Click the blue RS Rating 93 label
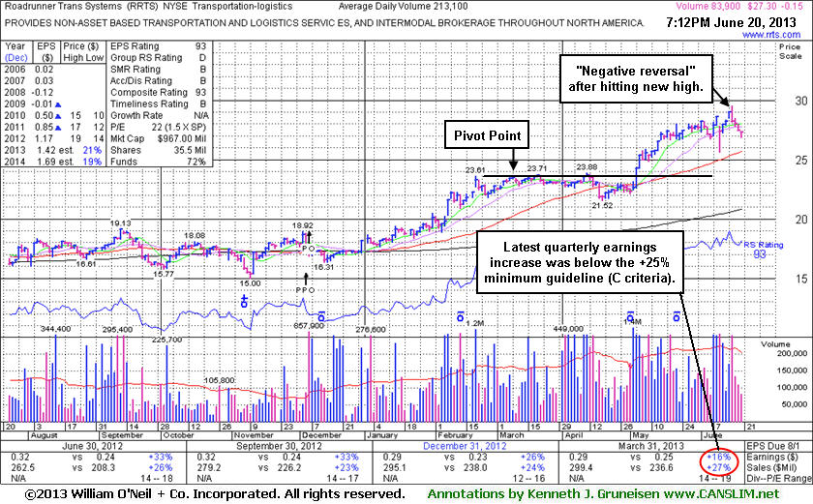 pyautogui.click(x=764, y=250)
